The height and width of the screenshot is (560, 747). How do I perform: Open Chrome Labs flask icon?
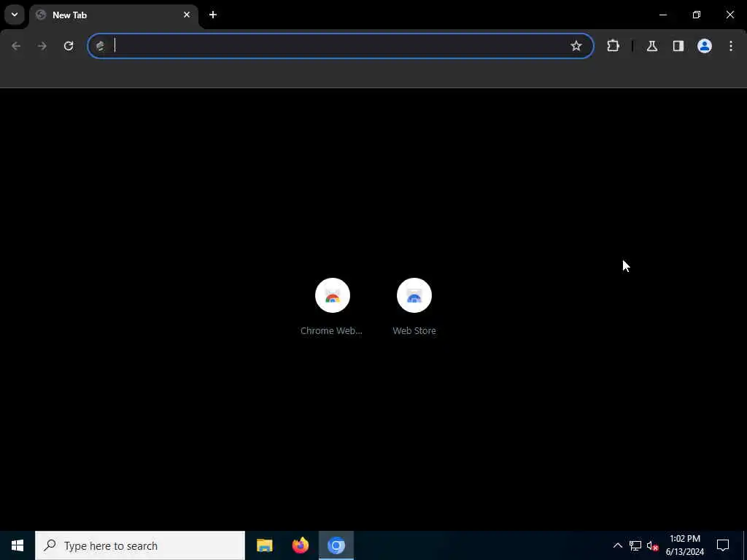(x=652, y=46)
